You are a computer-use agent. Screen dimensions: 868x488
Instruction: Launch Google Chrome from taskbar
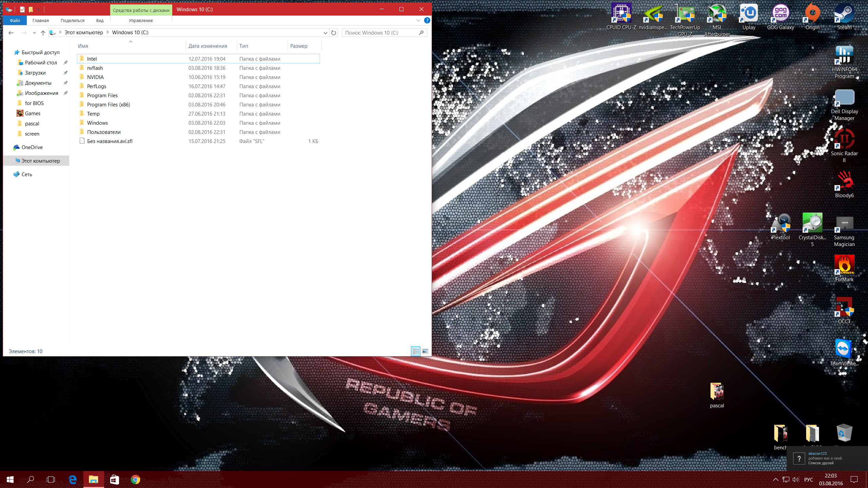click(x=135, y=480)
